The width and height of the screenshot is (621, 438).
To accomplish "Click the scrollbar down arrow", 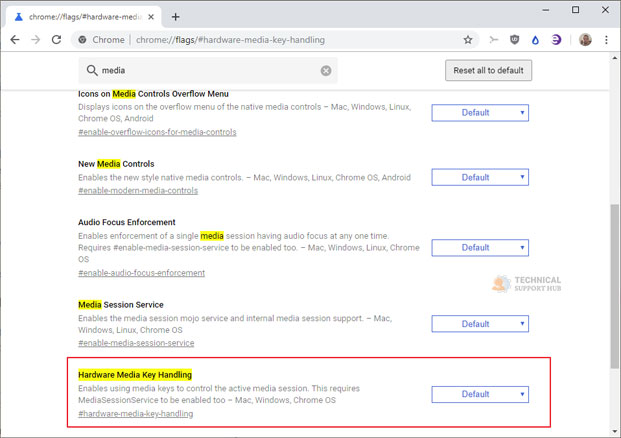I will coord(614,432).
